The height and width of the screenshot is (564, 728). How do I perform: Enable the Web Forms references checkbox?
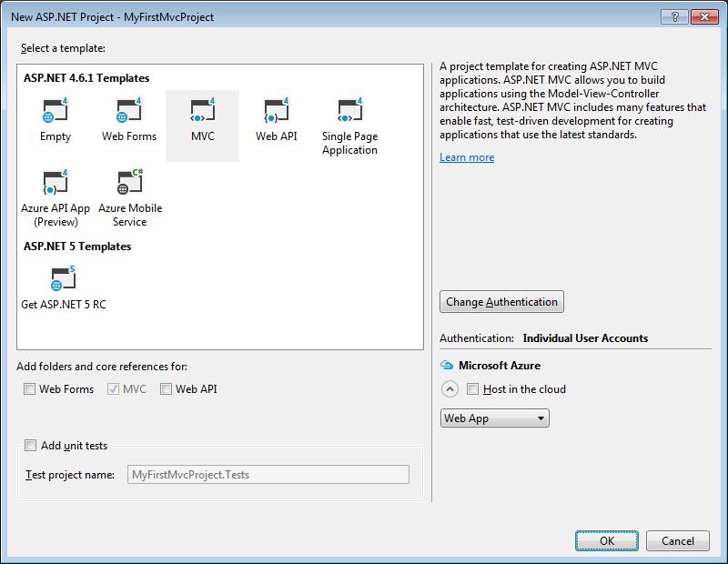[x=29, y=389]
